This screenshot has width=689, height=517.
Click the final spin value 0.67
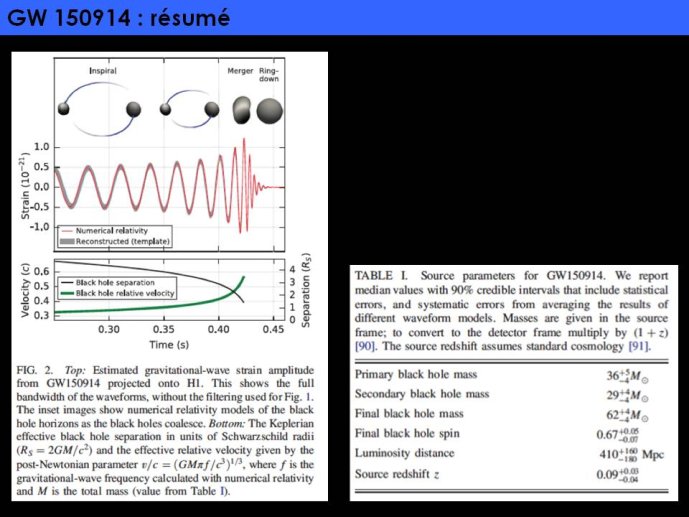click(618, 435)
